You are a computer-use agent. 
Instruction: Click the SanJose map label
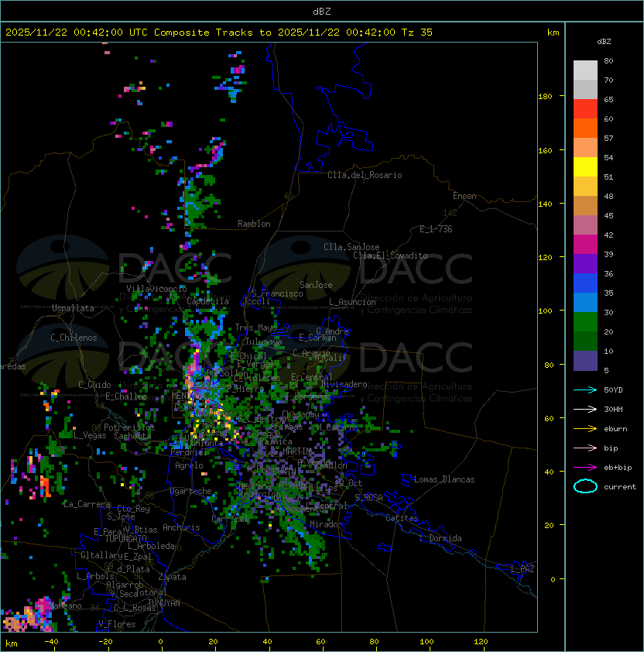point(316,285)
